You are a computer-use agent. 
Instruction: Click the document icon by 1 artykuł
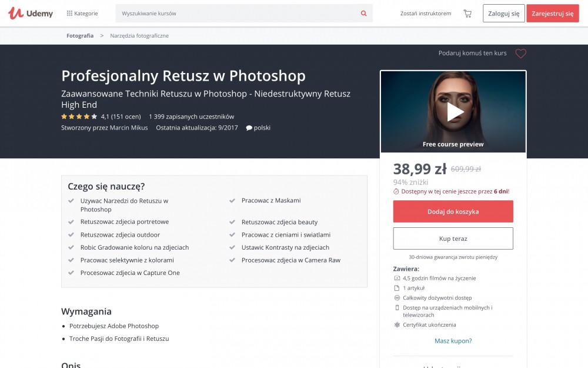397,288
